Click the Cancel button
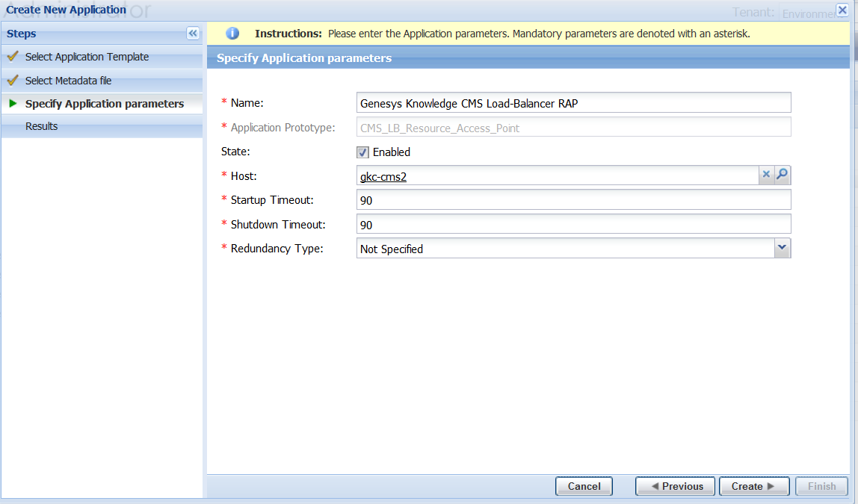The image size is (858, 504). (x=584, y=485)
